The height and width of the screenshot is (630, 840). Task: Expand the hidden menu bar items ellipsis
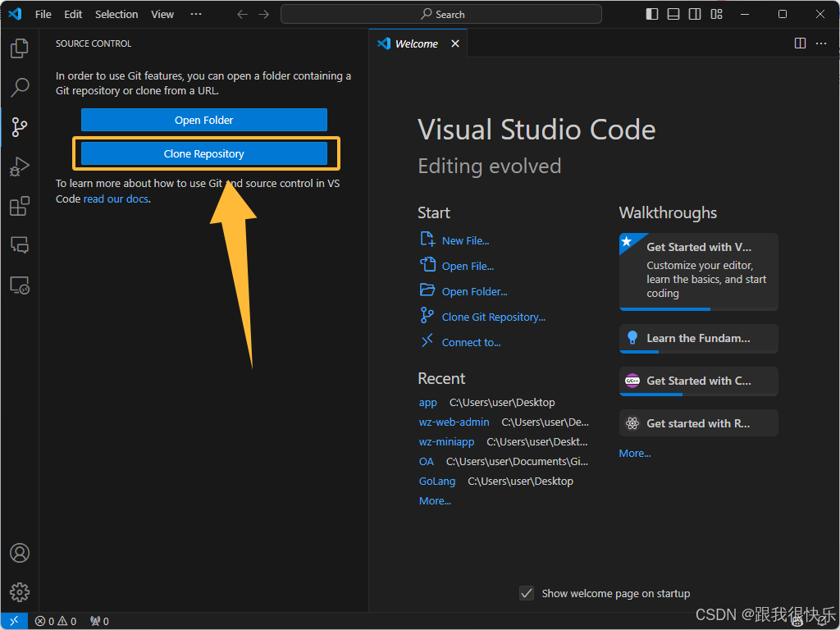[x=196, y=14]
